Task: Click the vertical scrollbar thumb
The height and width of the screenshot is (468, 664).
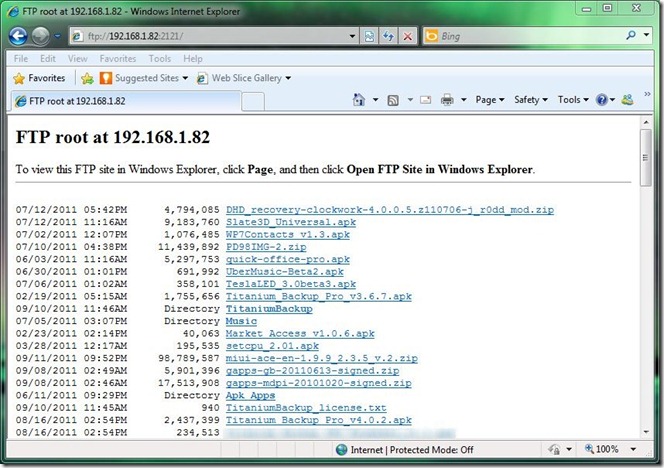Action: point(646,158)
